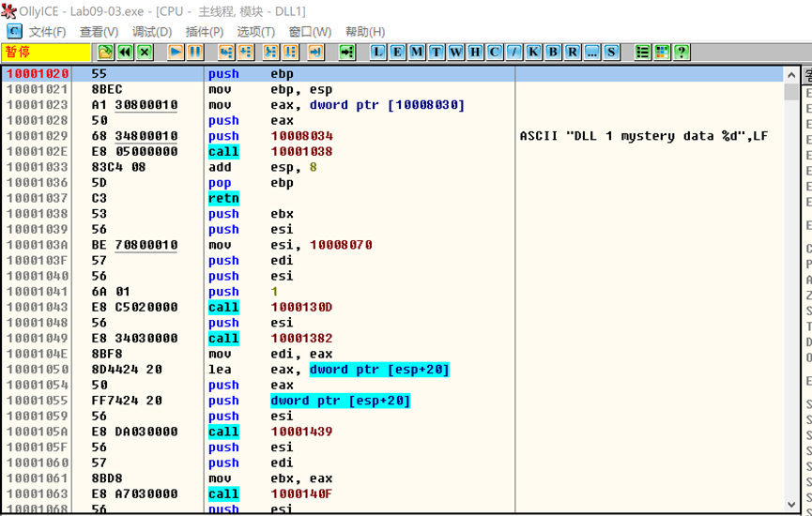Click the Pause execution toolbar icon
This screenshot has width=812, height=516.
[194, 52]
